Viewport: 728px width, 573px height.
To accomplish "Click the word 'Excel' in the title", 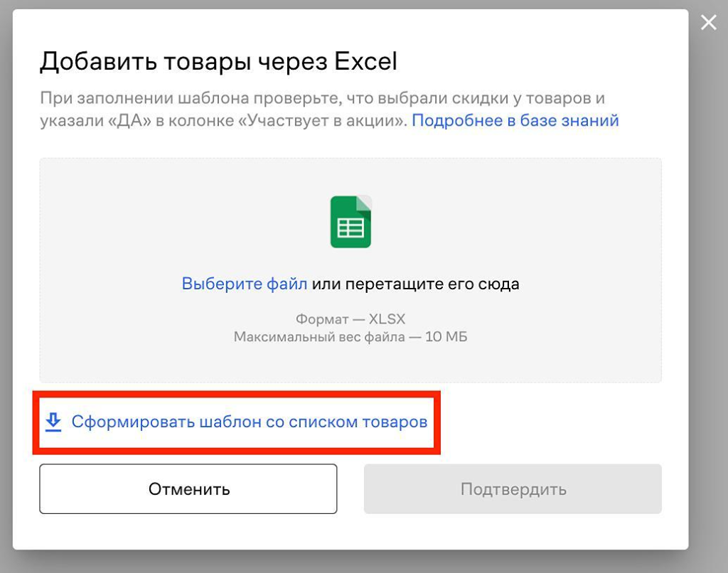I will 365,62.
